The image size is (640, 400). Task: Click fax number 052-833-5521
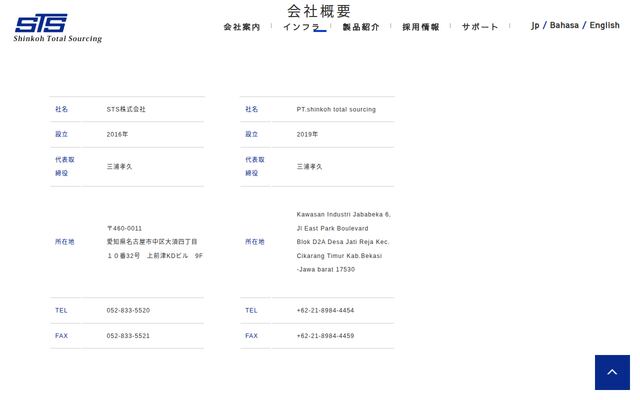[x=128, y=336]
